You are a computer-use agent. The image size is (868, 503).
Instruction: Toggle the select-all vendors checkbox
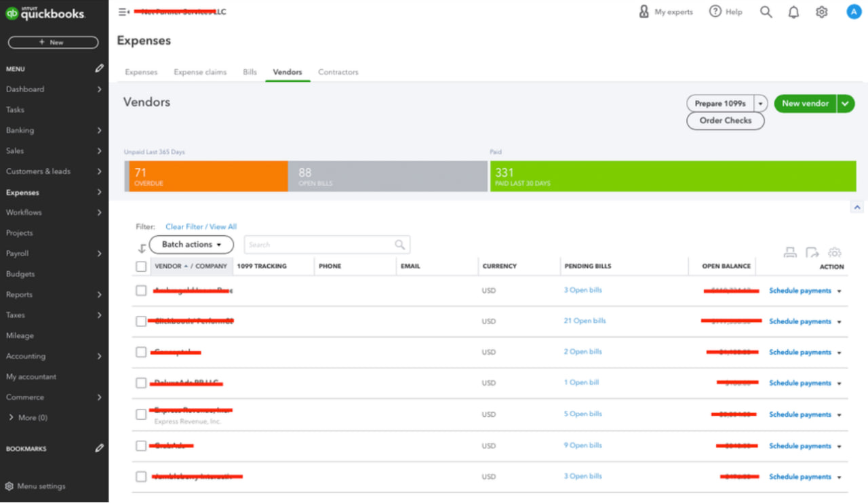pyautogui.click(x=141, y=266)
